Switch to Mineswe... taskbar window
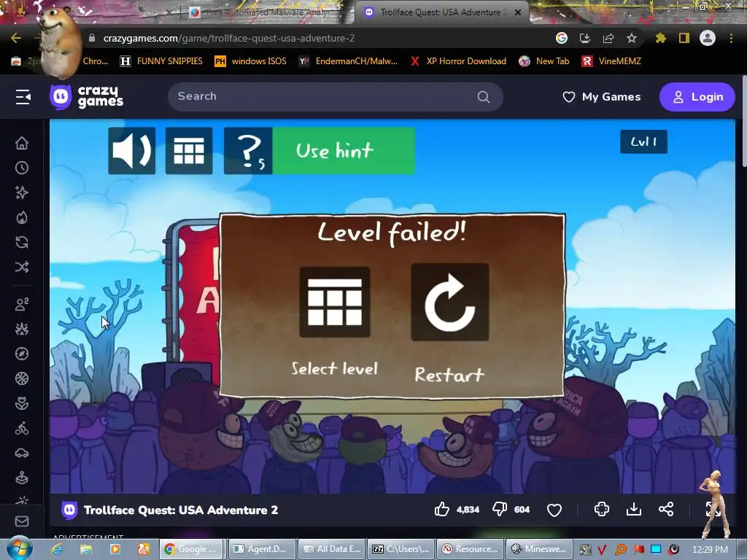 pyautogui.click(x=539, y=549)
